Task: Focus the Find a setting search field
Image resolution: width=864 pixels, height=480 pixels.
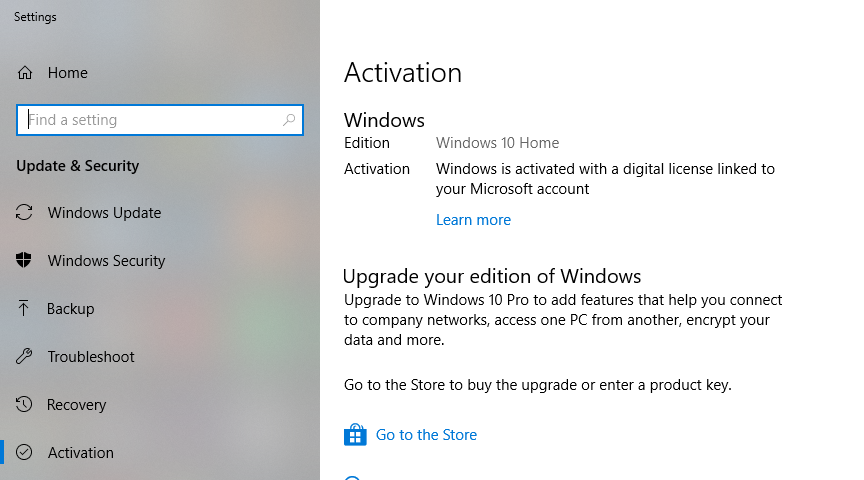Action: coord(160,120)
